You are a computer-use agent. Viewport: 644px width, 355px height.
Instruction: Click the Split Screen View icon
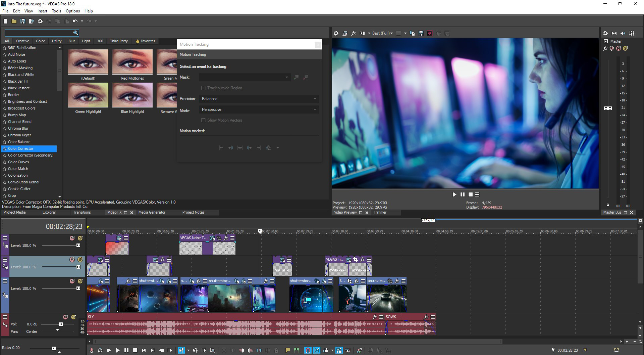tap(362, 33)
